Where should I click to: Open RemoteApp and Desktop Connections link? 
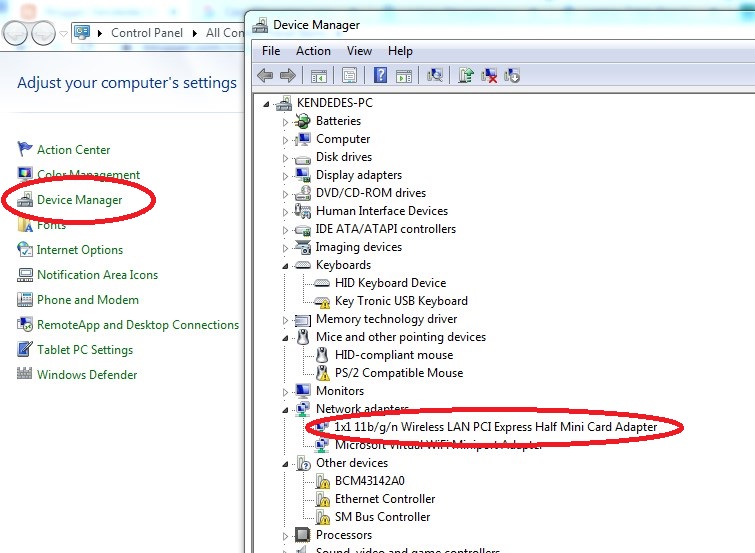point(138,325)
